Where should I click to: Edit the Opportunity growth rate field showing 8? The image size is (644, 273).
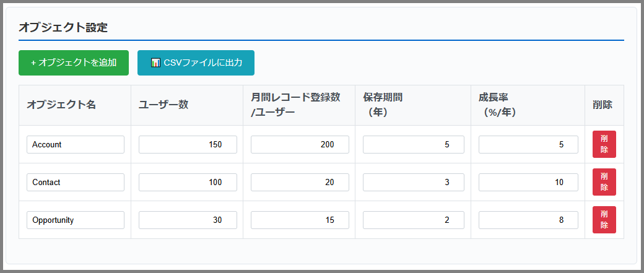tap(529, 220)
